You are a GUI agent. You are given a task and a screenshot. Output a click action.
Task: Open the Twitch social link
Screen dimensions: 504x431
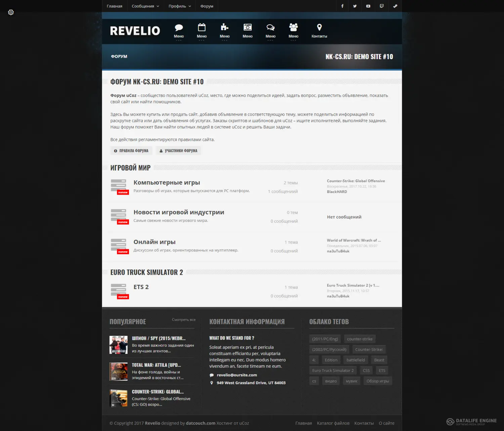click(x=382, y=6)
